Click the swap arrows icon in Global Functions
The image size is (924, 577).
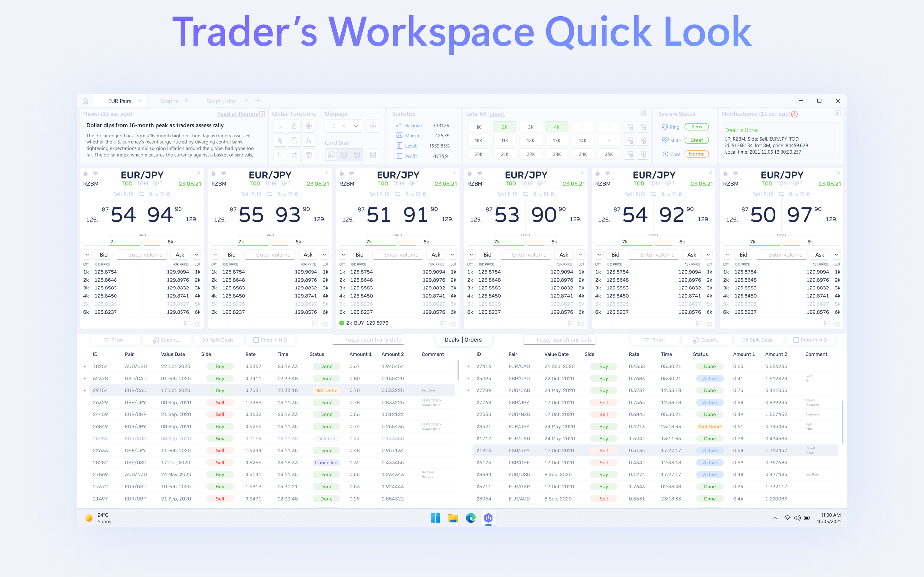pyautogui.click(x=294, y=155)
